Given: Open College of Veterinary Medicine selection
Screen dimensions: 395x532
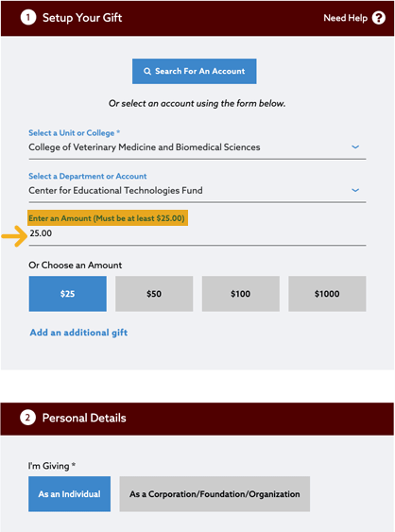Looking at the screenshot, I should coord(197,147).
